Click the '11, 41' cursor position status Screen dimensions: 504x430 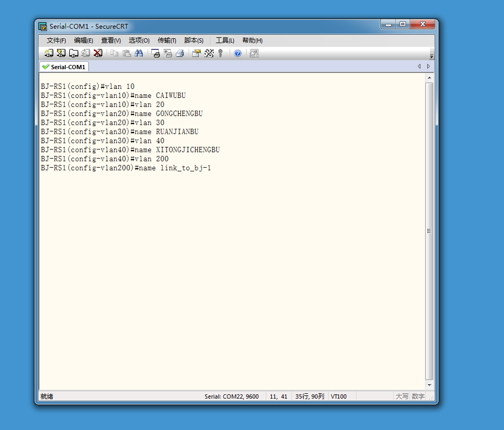[x=278, y=396]
